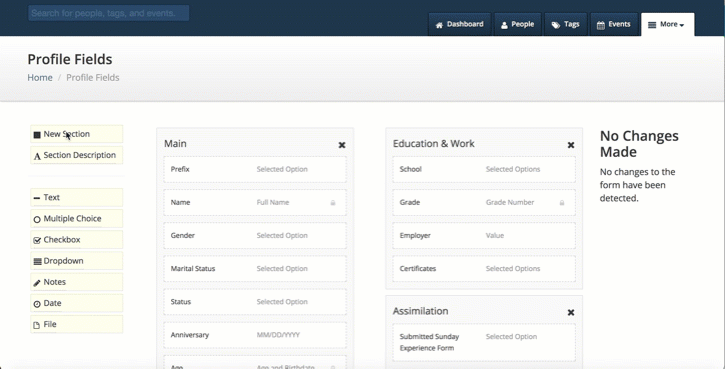Click the Dropdown field list icon
Screen dimensions: 725x369
pos(37,262)
